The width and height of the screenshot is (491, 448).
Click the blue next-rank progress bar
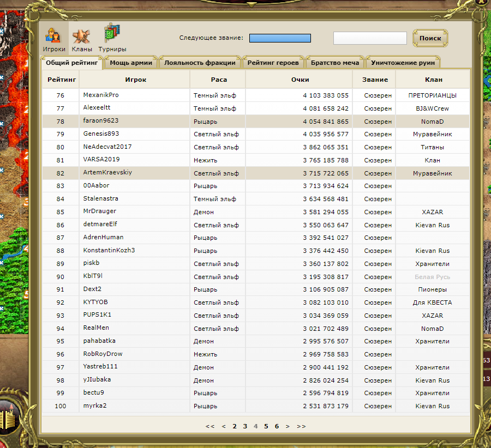click(x=280, y=38)
